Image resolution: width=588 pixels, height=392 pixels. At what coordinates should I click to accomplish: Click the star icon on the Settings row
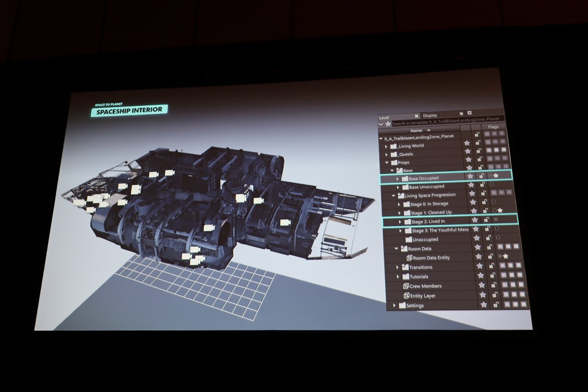pos(483,304)
